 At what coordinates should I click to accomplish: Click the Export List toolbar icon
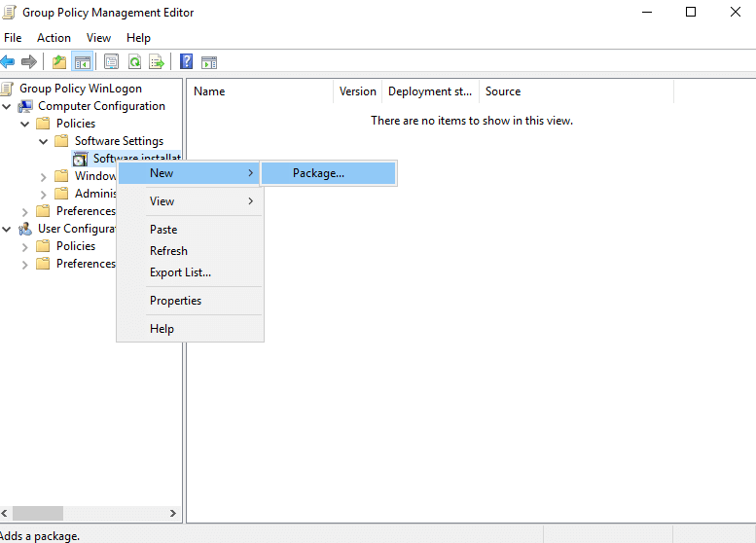[x=157, y=62]
